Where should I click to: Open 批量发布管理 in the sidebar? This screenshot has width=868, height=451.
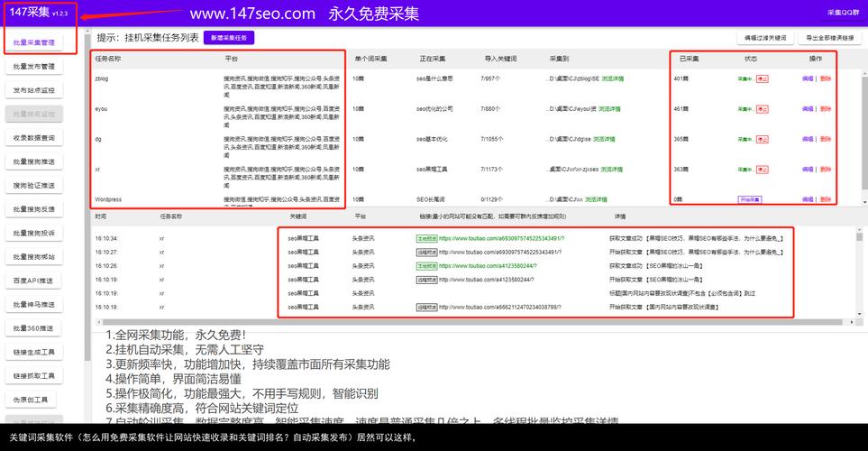pos(33,67)
